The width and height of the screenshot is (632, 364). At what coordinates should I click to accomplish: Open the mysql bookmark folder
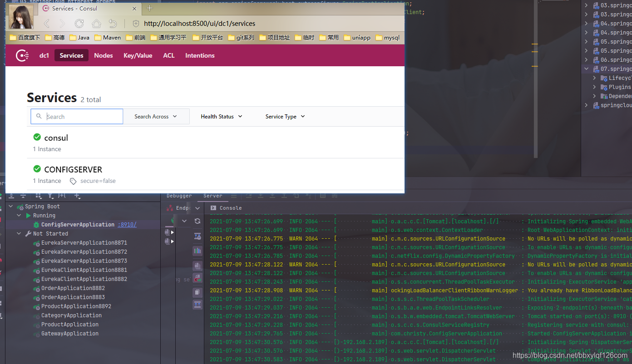tap(388, 38)
